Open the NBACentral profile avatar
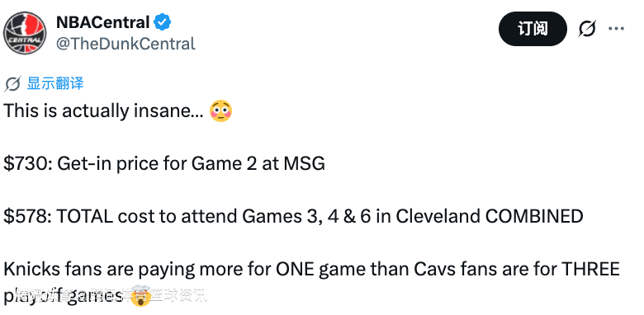This screenshot has height=315, width=644. click(25, 33)
